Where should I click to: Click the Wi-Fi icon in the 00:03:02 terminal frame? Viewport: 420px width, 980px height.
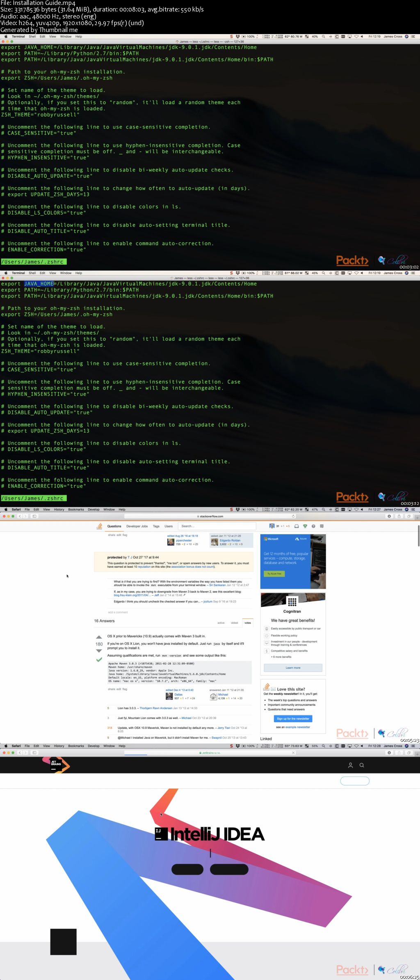coord(356,37)
